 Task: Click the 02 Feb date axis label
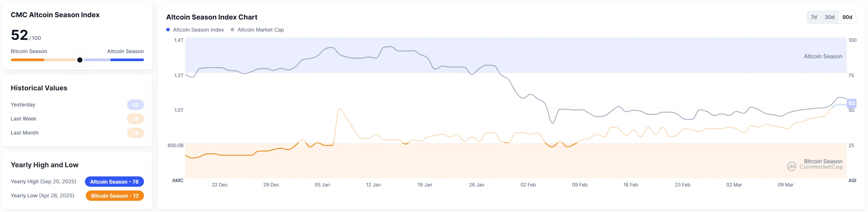(528, 185)
